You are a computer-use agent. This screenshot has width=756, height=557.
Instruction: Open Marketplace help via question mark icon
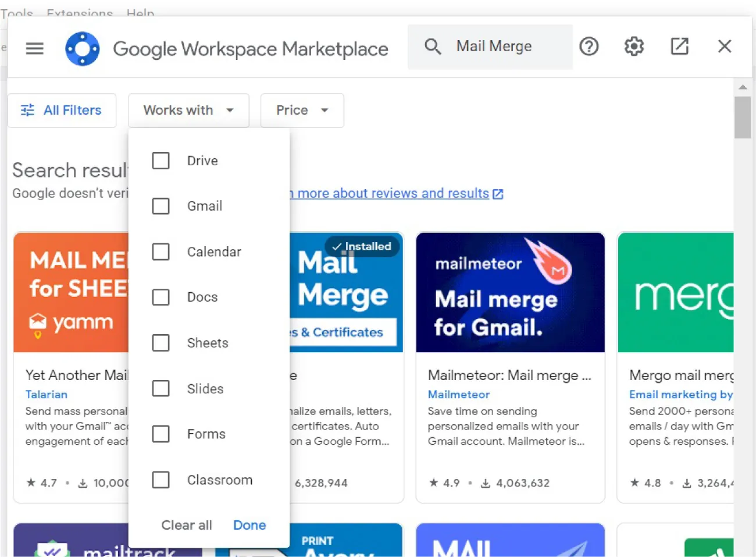[589, 46]
